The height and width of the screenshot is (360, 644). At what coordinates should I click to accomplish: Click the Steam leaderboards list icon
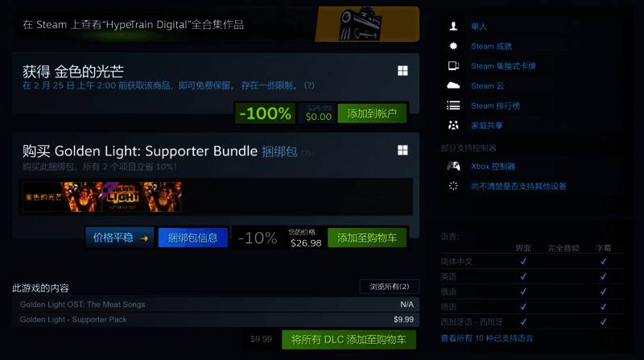453,106
